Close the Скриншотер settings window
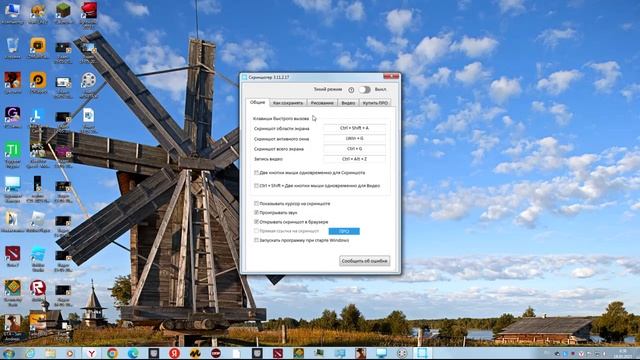This screenshot has width=640, height=360. [391, 77]
